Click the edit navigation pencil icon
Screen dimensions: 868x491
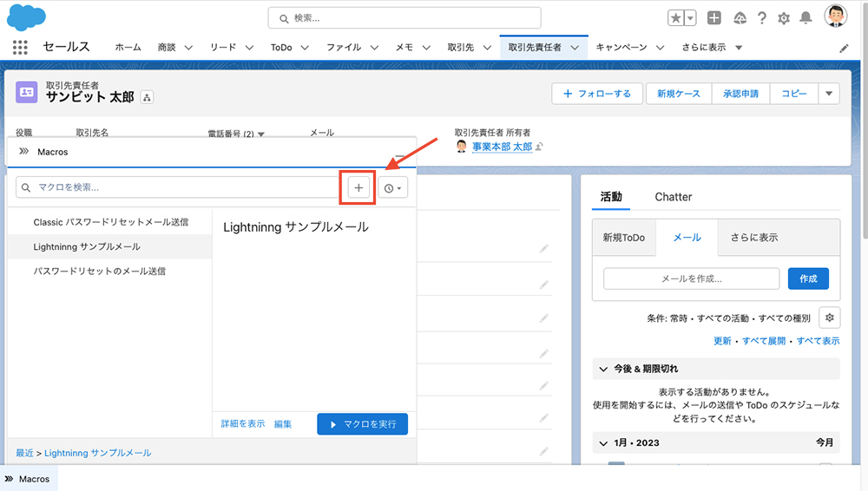pos(844,49)
